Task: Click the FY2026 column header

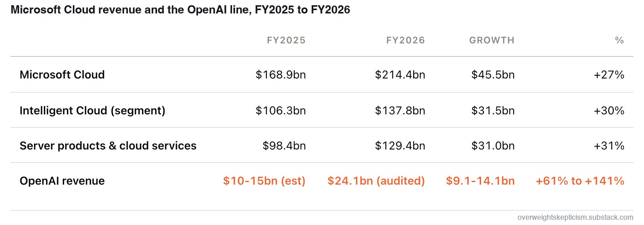Action: coord(406,40)
